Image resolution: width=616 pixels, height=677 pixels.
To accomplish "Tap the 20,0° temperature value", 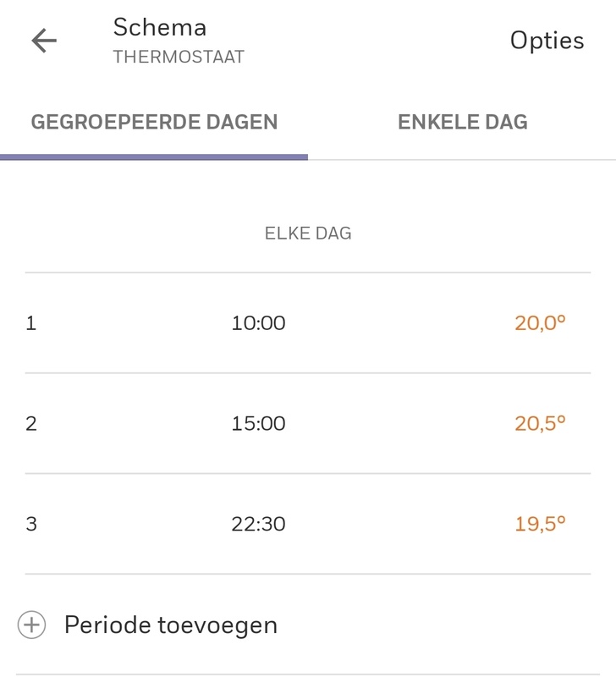I will pos(539,323).
